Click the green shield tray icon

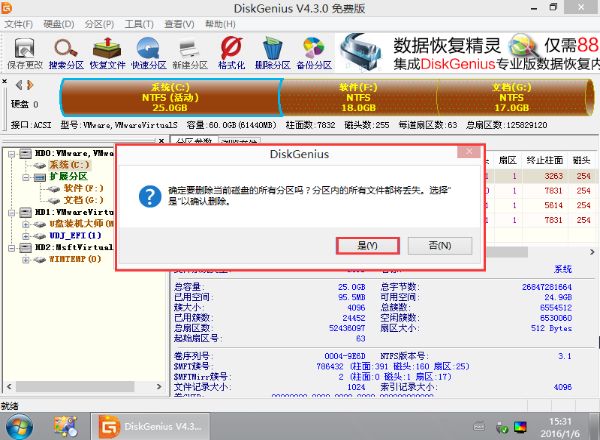[502, 428]
